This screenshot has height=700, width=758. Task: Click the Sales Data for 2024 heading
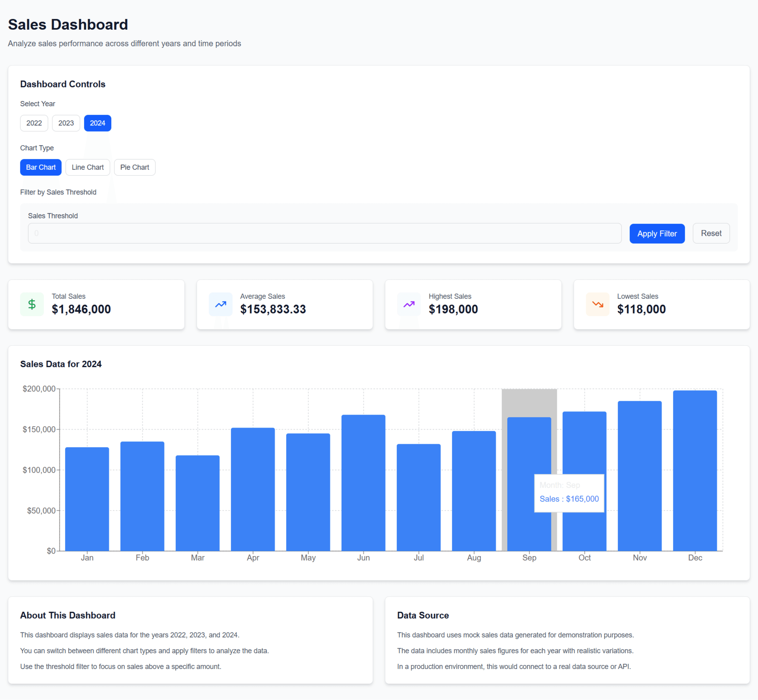(61, 364)
